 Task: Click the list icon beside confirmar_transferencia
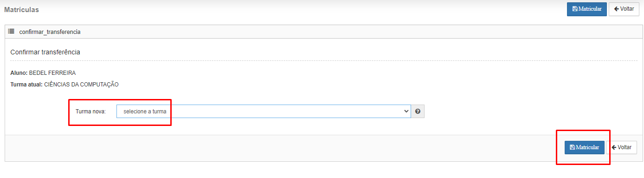coord(11,32)
